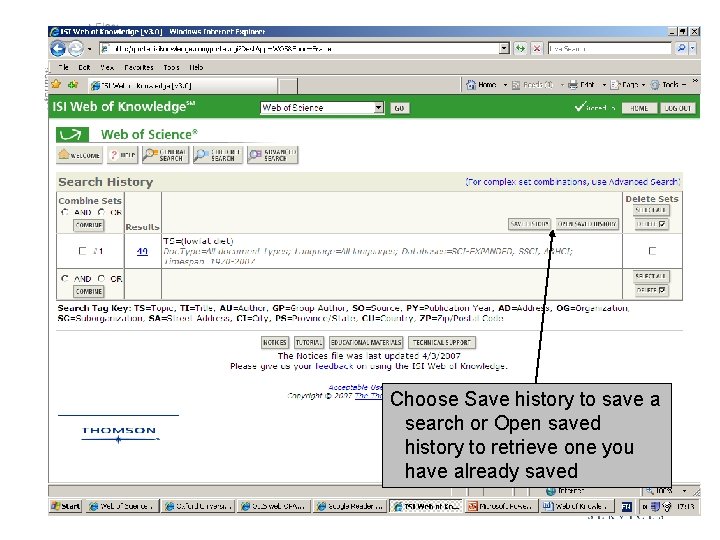Expand the command bar overflow chevron
Viewport: 720px width, 540px height.
coord(695,81)
